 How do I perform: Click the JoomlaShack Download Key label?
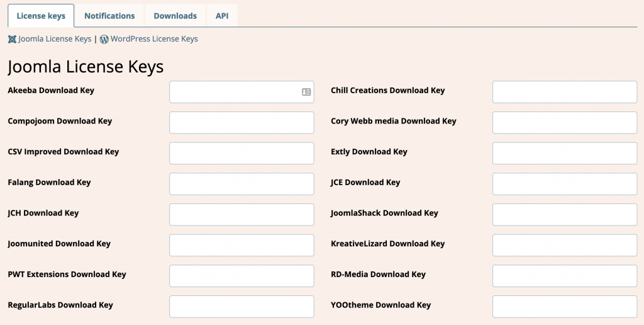tap(384, 213)
